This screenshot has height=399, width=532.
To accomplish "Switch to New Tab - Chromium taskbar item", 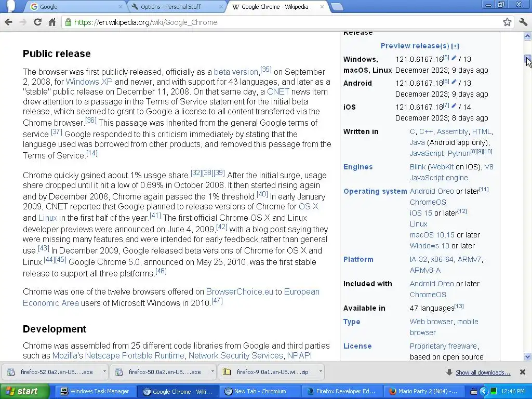I will click(x=260, y=391).
